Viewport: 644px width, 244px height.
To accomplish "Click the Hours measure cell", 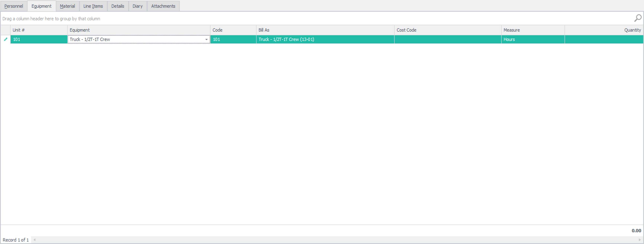I will click(533, 39).
